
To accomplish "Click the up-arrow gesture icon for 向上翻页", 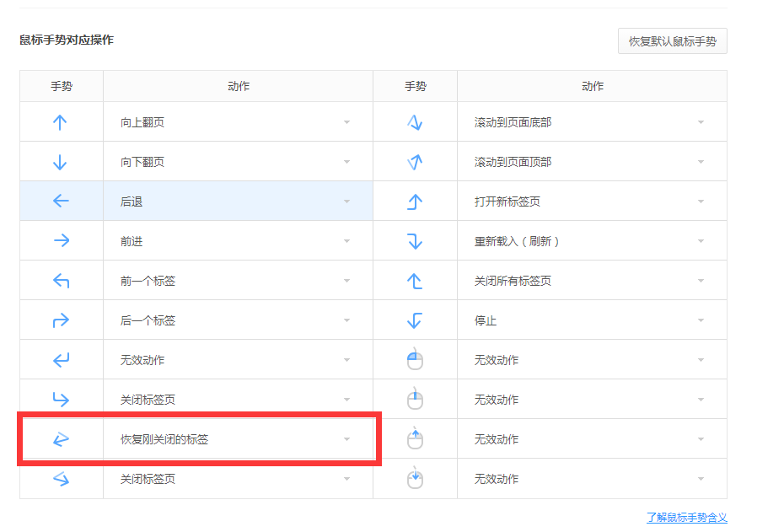I will click(60, 122).
